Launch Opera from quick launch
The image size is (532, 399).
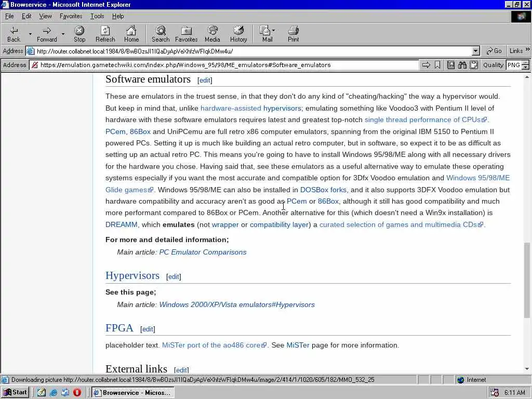point(77,393)
